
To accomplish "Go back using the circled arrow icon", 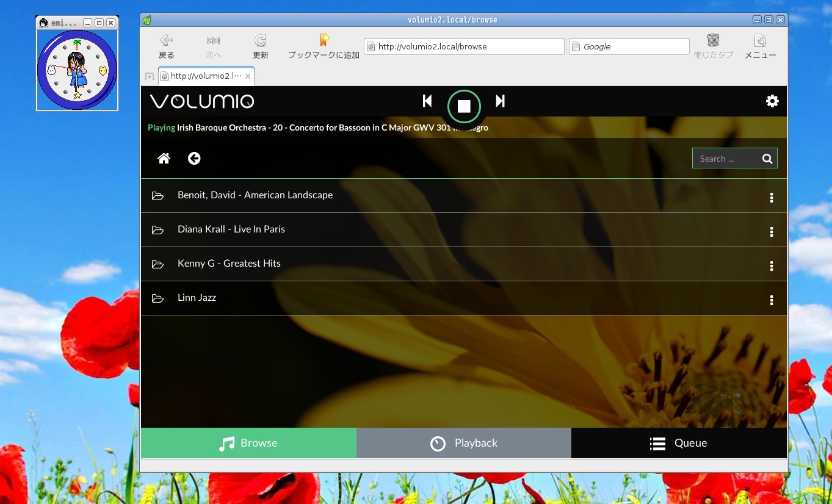I will [194, 159].
